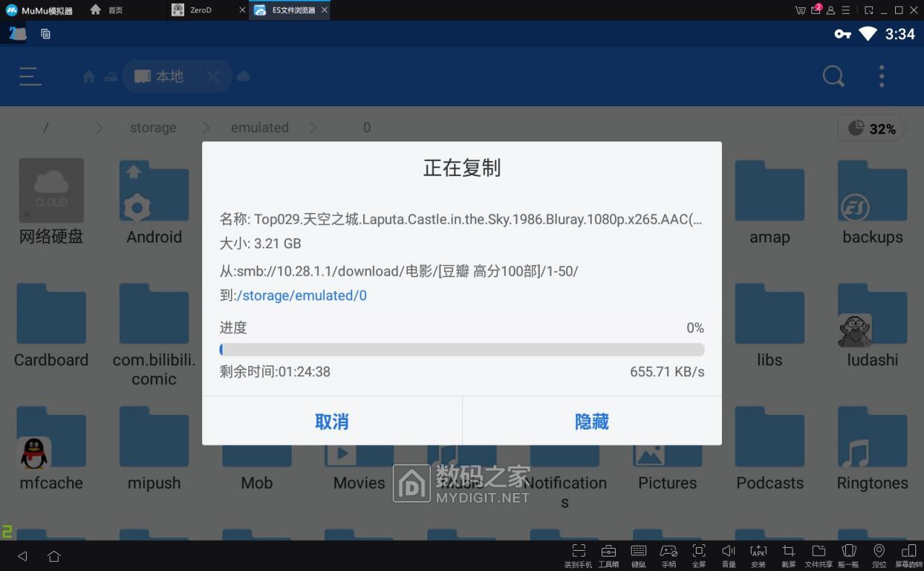Click the blue /storage/emulated/0 destination link
The image size is (924, 571).
302,295
